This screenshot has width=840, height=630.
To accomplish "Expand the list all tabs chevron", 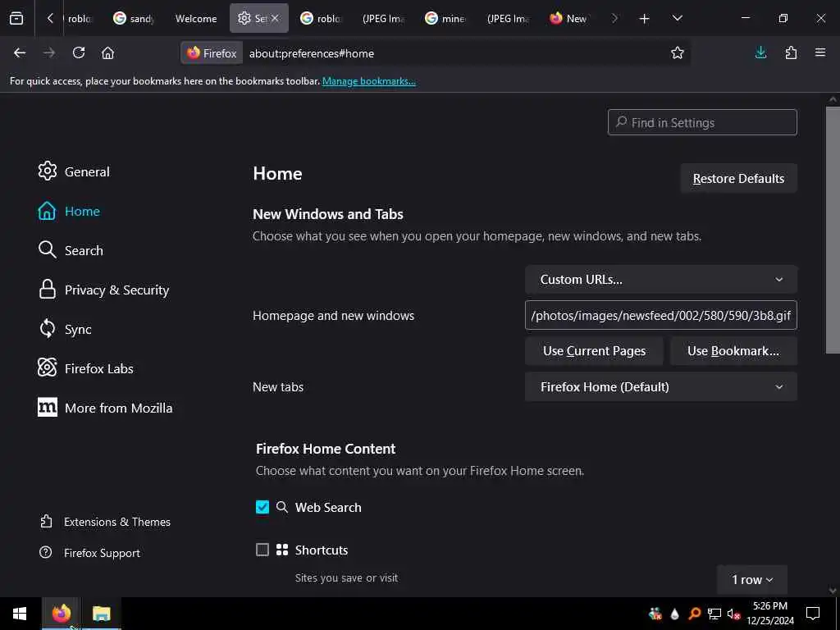I will click(x=677, y=18).
